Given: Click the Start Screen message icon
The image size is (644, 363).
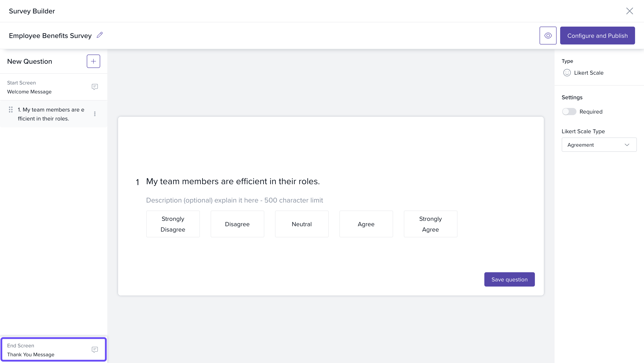Looking at the screenshot, I should 95,87.
